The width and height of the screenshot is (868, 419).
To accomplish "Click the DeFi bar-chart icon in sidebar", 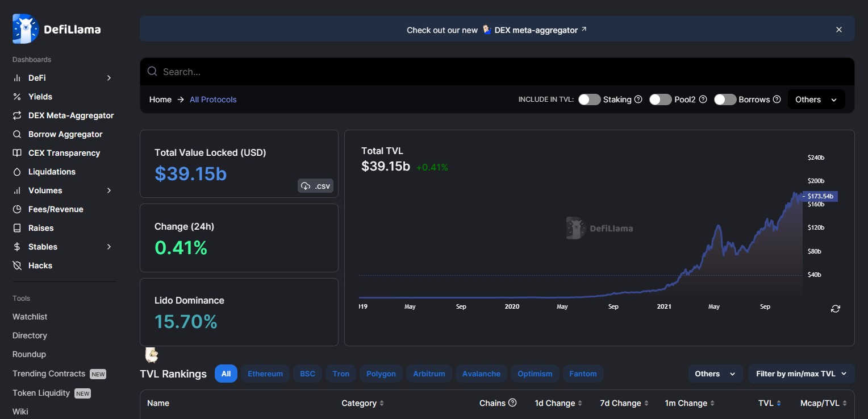I will click(x=17, y=78).
